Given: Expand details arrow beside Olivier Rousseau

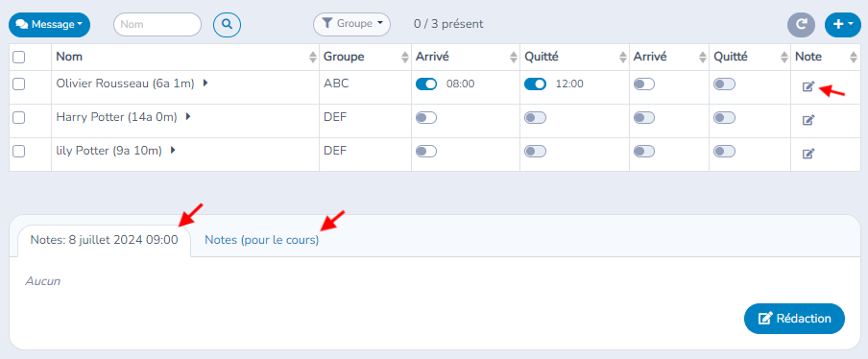Looking at the screenshot, I should click(x=205, y=84).
